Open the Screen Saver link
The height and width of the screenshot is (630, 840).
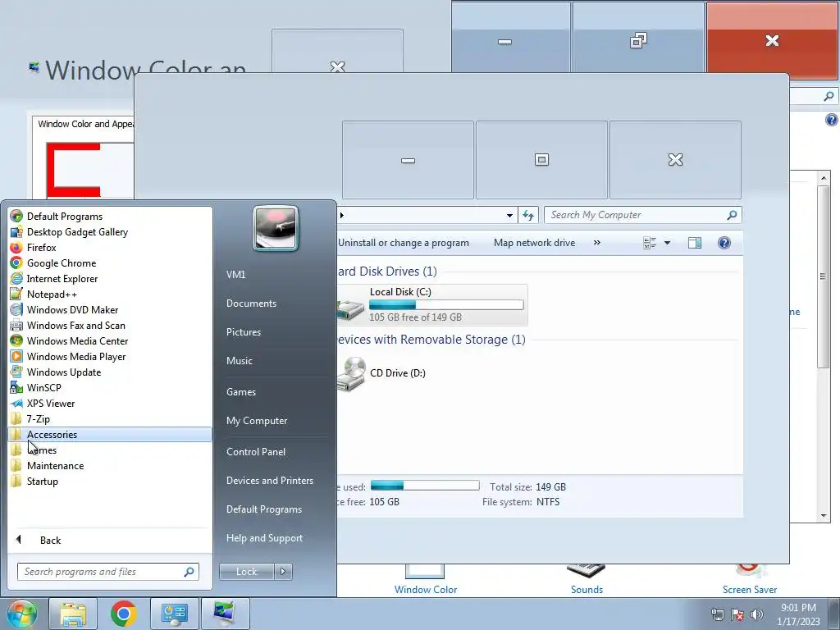pos(750,589)
